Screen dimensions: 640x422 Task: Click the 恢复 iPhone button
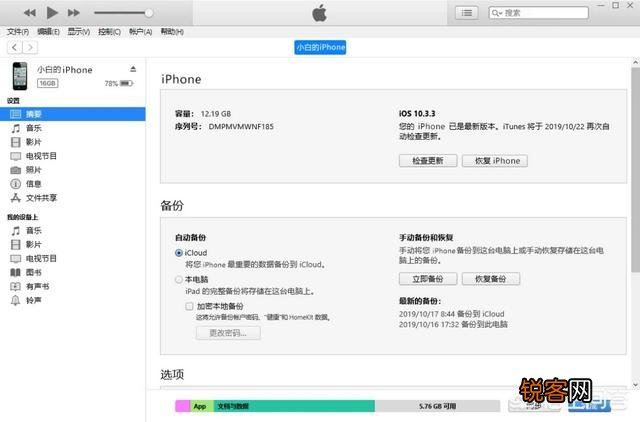pos(495,161)
